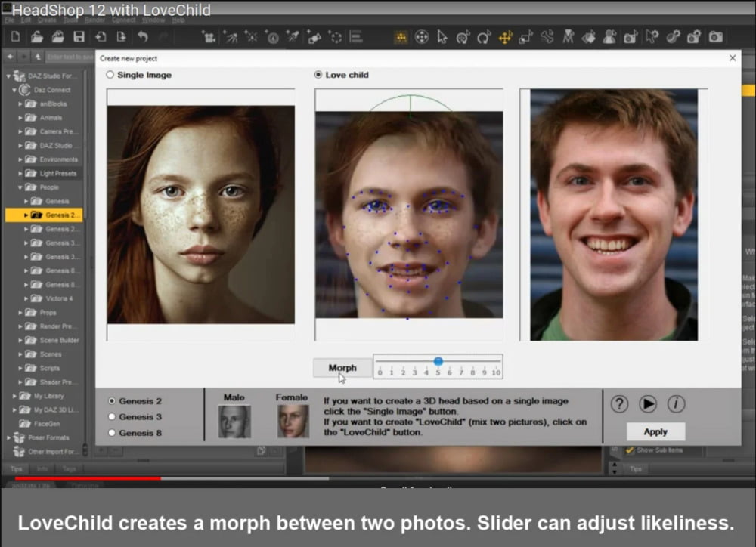Click the Create New Spotlight icon

pyautogui.click(x=230, y=36)
